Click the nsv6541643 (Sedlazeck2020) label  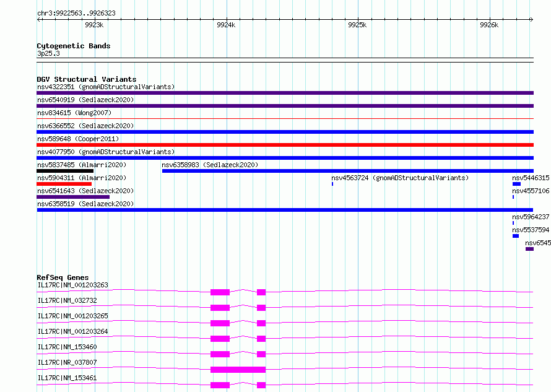85,191
